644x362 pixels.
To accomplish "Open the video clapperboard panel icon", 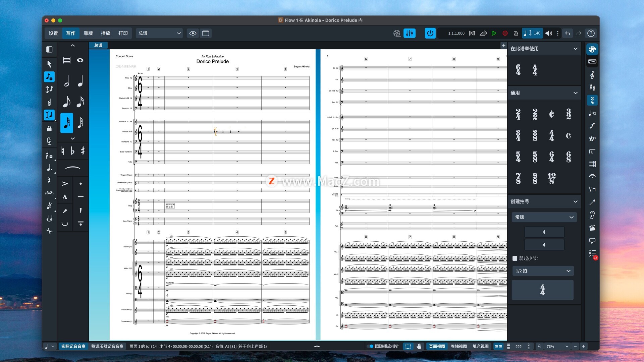I will pos(592,228).
